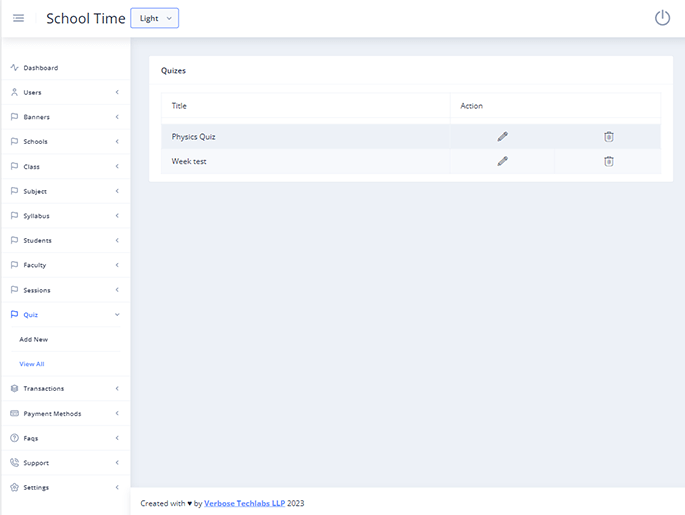
Task: Open the Dashboard menu item
Action: (41, 68)
